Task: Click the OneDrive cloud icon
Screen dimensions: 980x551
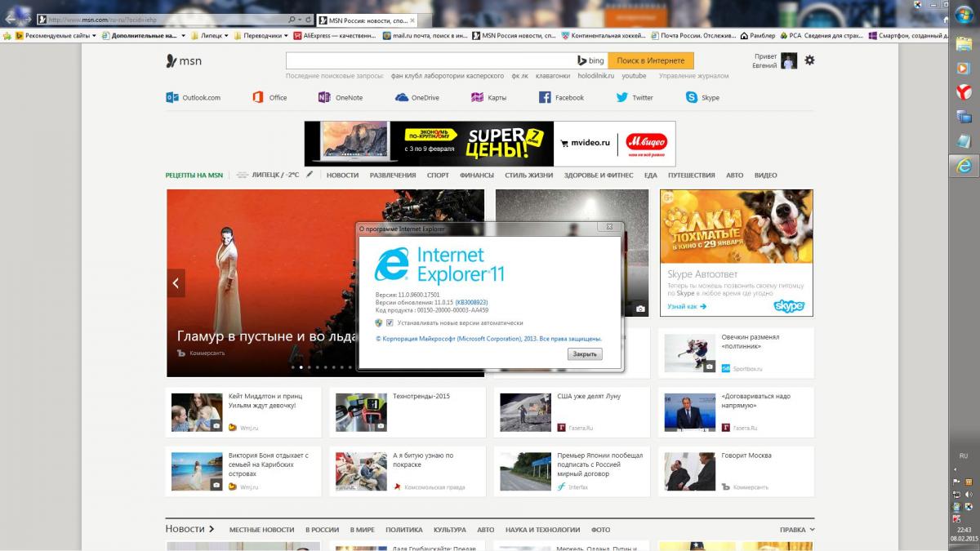Action: pyautogui.click(x=402, y=97)
